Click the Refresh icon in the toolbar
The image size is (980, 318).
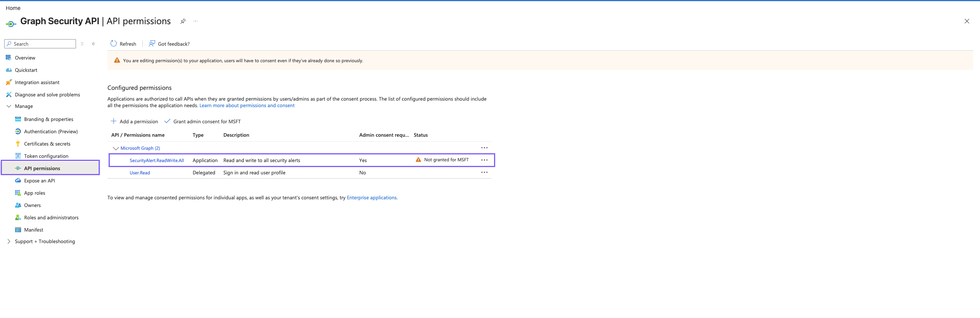click(114, 44)
